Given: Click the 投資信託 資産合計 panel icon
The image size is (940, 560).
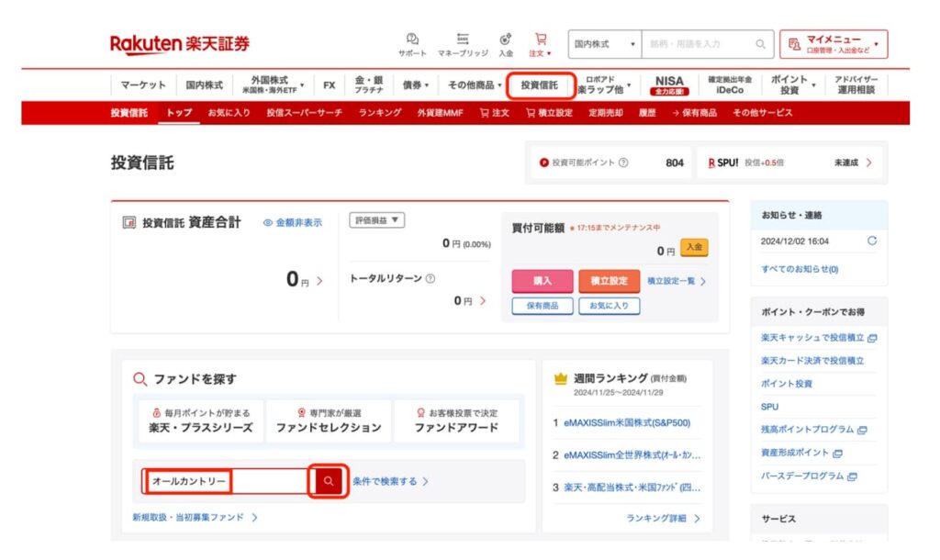Looking at the screenshot, I should (x=129, y=223).
